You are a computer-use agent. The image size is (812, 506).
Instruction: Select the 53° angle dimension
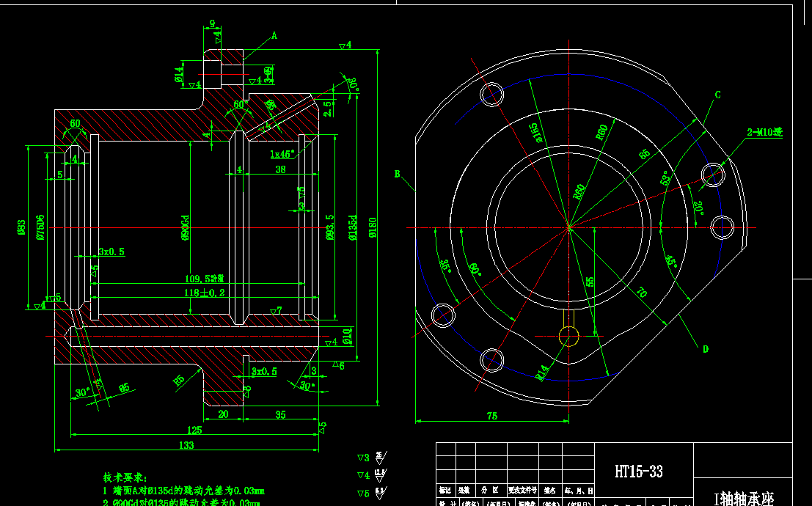tap(666, 177)
